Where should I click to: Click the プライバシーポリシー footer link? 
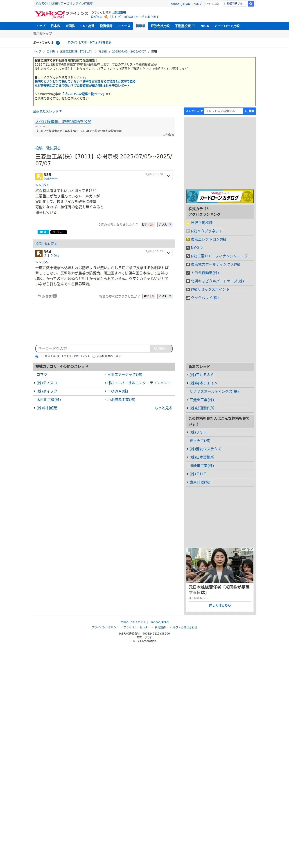click(x=105, y=627)
